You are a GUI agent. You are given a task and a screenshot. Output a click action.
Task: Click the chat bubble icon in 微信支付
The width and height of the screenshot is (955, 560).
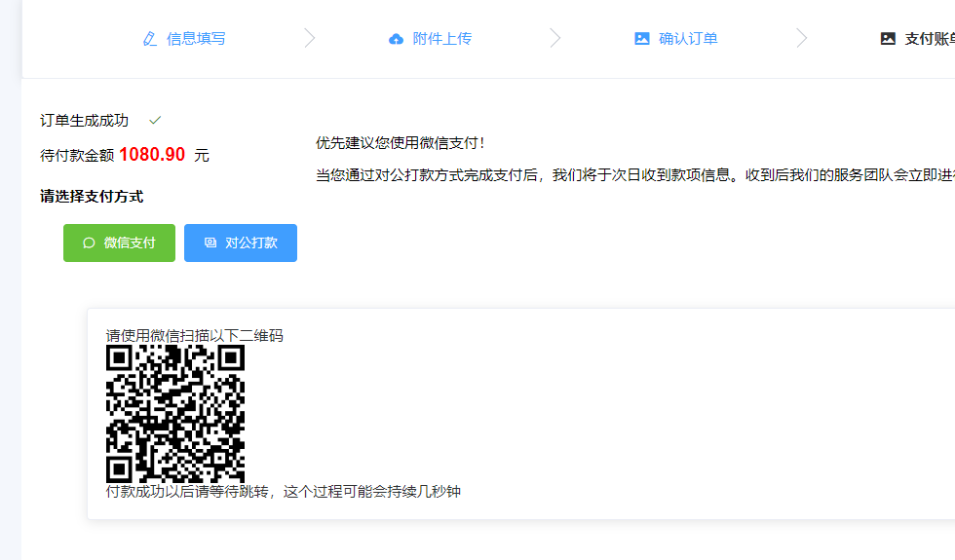(89, 243)
